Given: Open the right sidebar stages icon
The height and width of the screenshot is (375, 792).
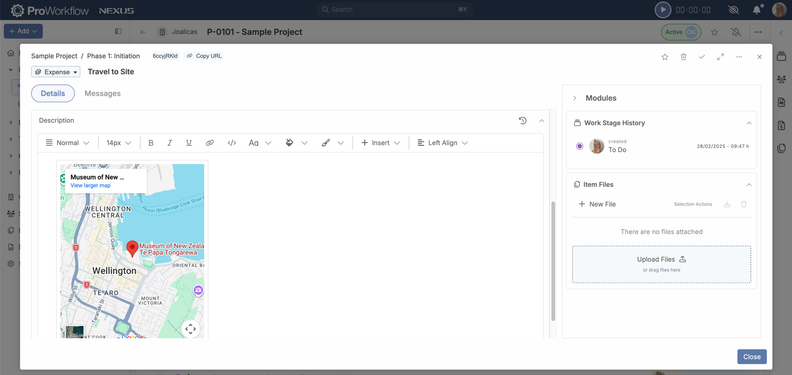Looking at the screenshot, I should 781,55.
